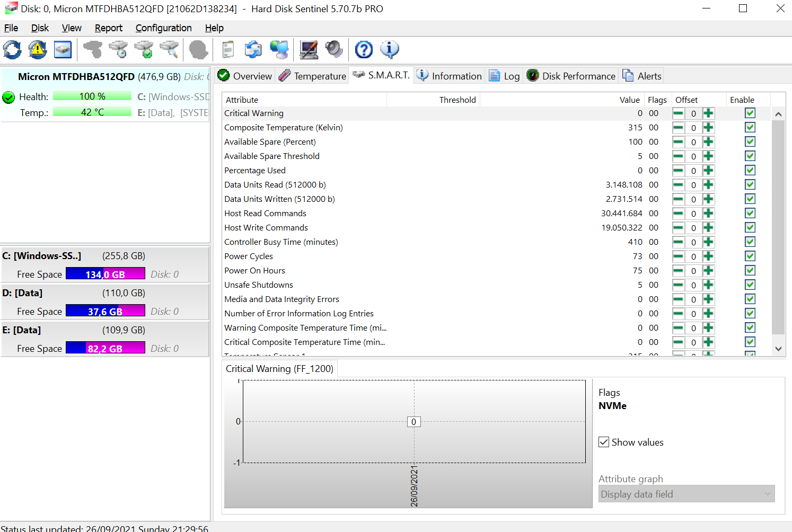Image resolution: width=792 pixels, height=532 pixels.
Task: Open the report document toolbar icon
Action: (228, 50)
